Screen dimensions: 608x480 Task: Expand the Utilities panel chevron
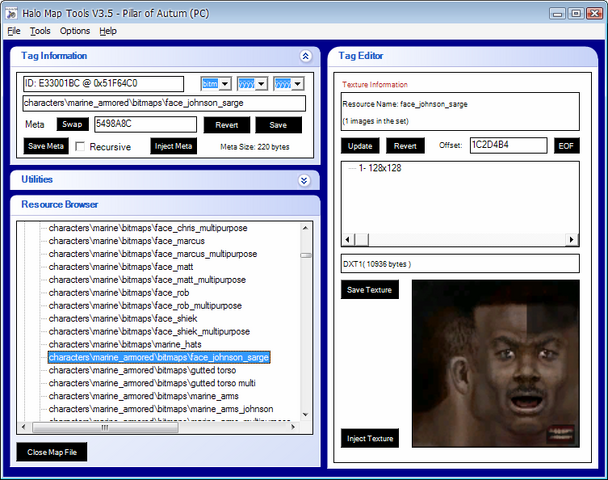tap(304, 180)
